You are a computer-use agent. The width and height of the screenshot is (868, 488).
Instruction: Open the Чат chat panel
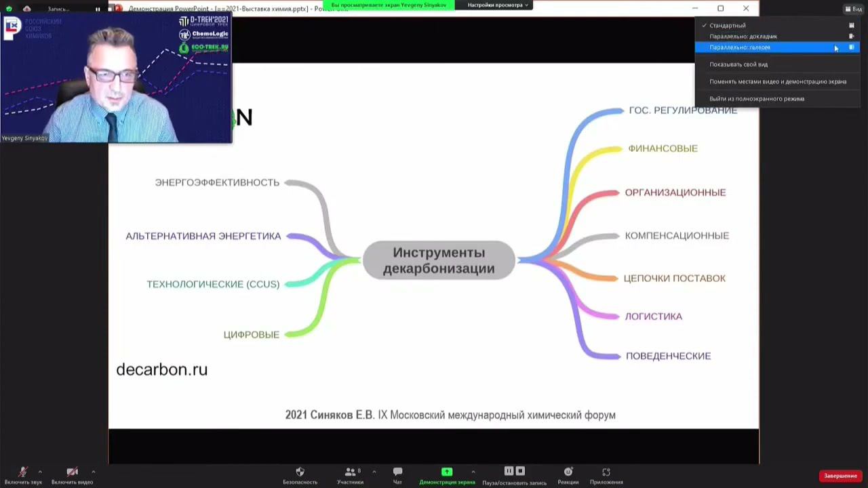397,472
